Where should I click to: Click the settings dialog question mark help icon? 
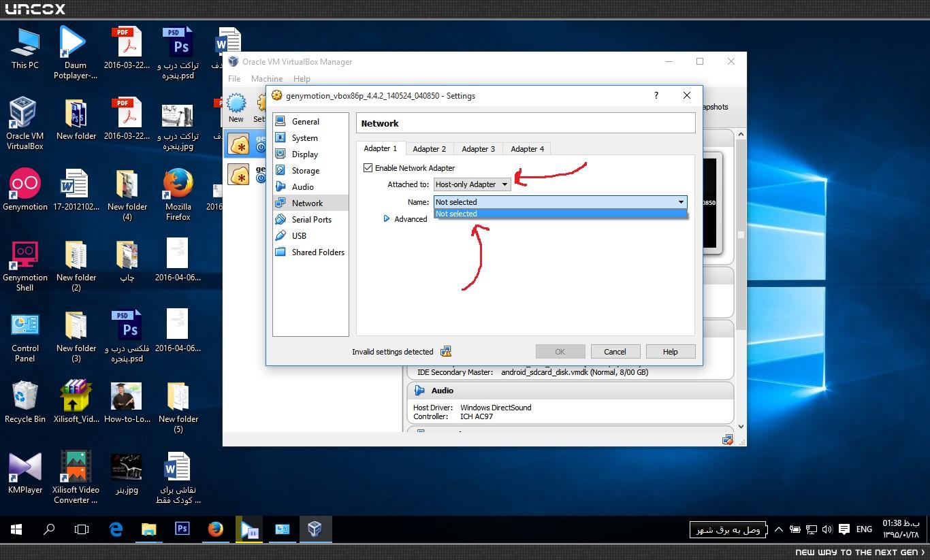tap(656, 95)
